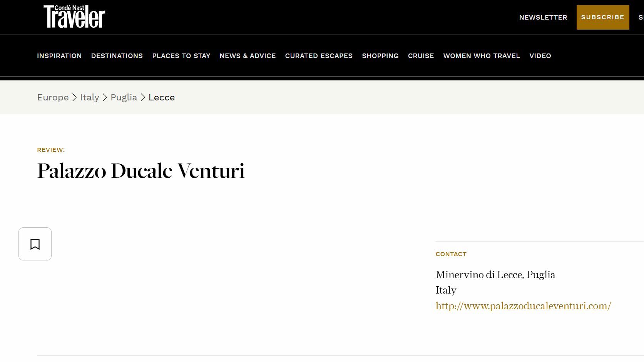Click the Europe breadcrumb
Screen dimensions: 644x362
coord(53,97)
